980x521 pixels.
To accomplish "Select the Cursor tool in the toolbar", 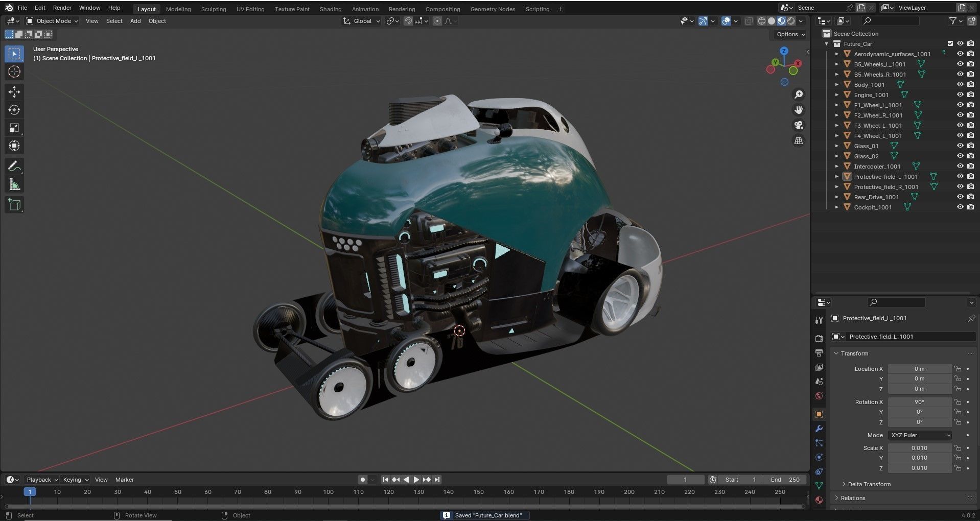I will pyautogui.click(x=14, y=72).
